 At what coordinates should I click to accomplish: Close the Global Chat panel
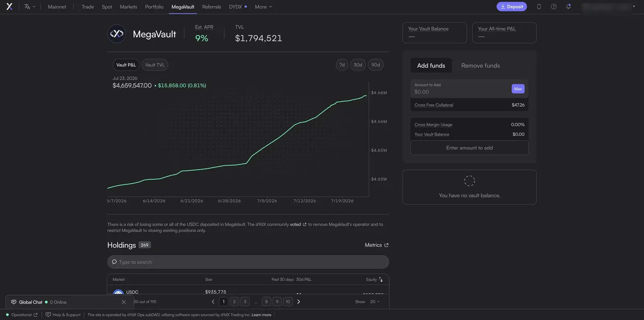pos(124,302)
